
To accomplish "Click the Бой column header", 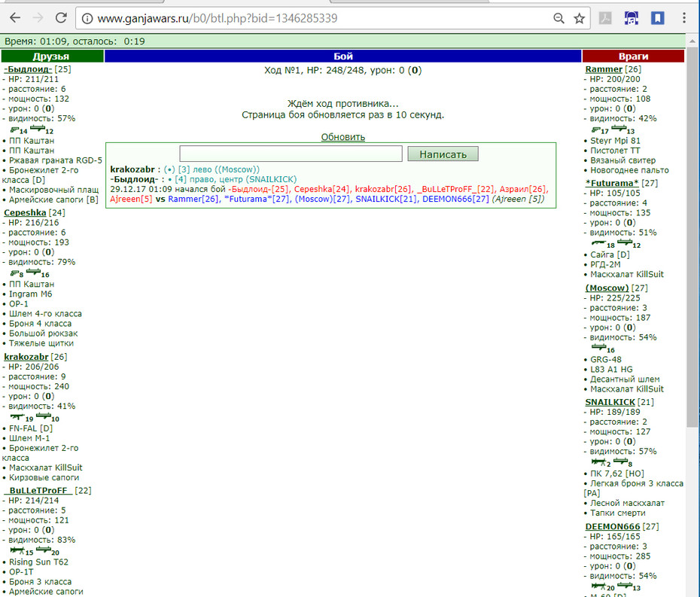I will [x=343, y=56].
